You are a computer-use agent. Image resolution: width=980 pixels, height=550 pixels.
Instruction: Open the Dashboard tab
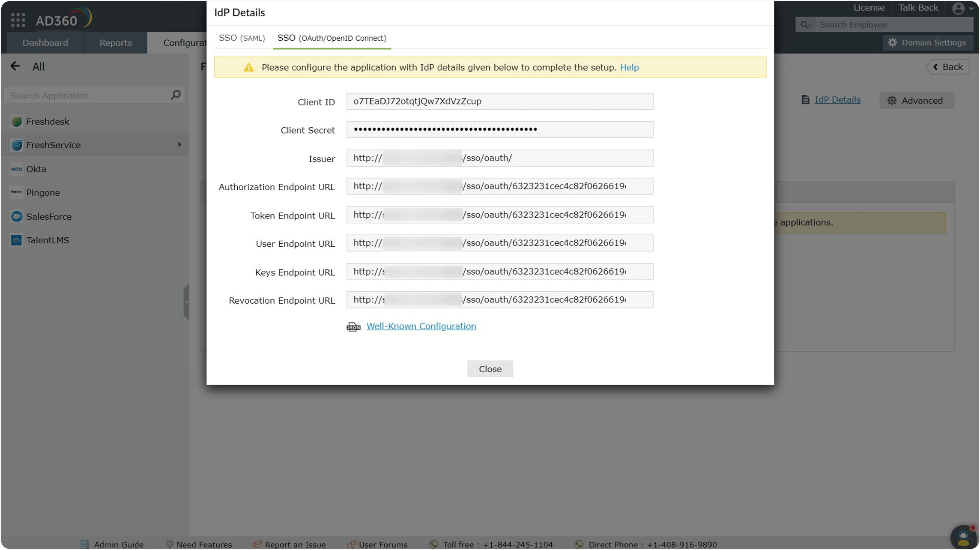point(45,42)
